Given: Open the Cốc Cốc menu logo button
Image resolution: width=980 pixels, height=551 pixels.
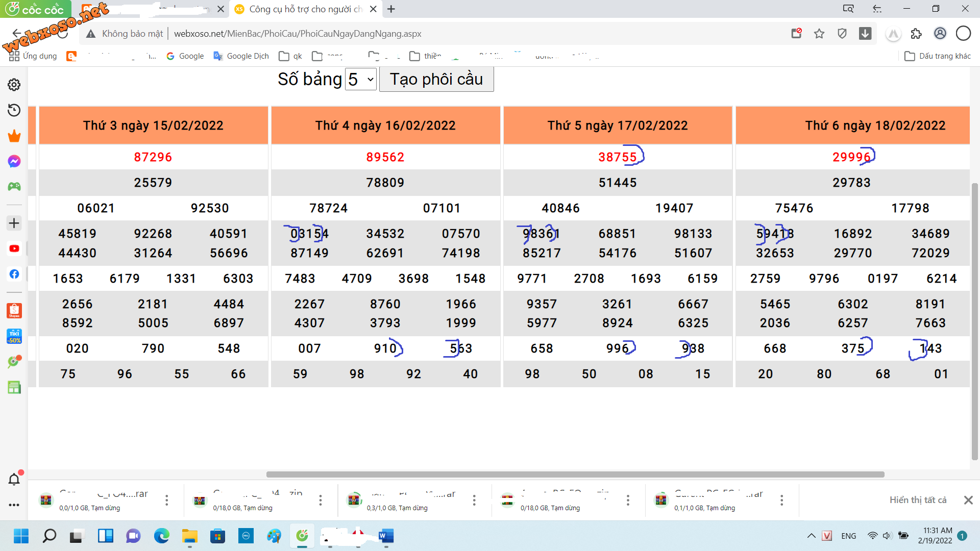Looking at the screenshot, I should (35, 9).
